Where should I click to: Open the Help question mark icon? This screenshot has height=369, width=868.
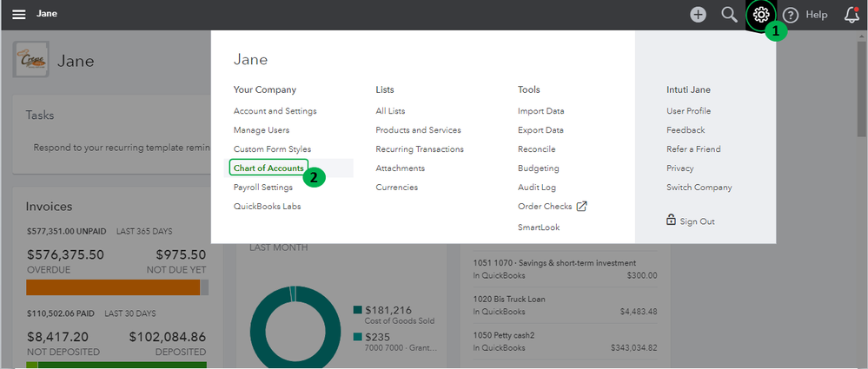tap(790, 15)
